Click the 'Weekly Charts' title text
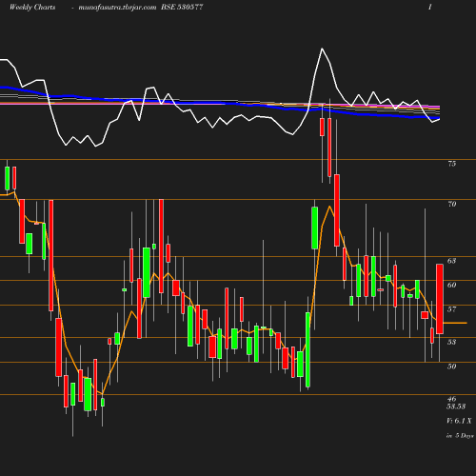Viewport: 476px width, 476px height. tap(32, 7)
